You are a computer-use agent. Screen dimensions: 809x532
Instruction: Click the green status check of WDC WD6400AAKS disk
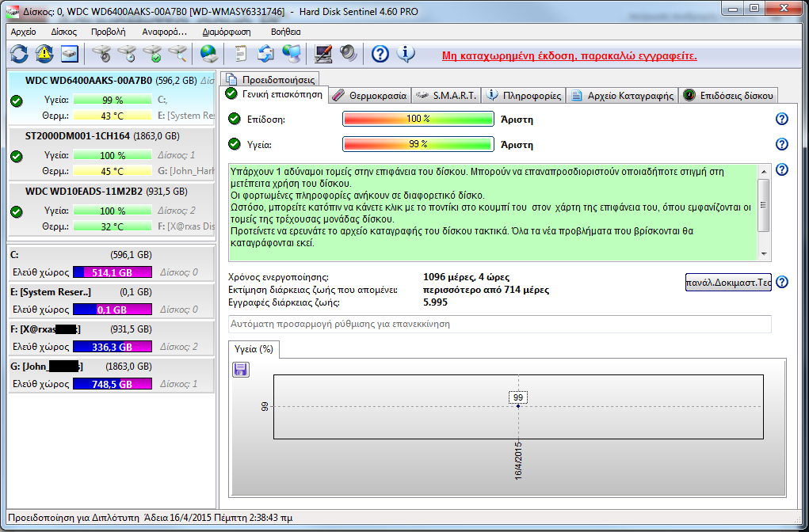click(x=17, y=101)
